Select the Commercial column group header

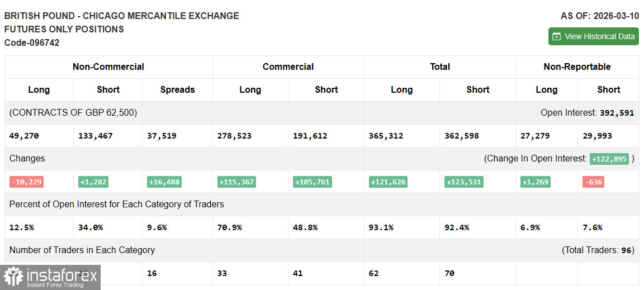tap(288, 66)
